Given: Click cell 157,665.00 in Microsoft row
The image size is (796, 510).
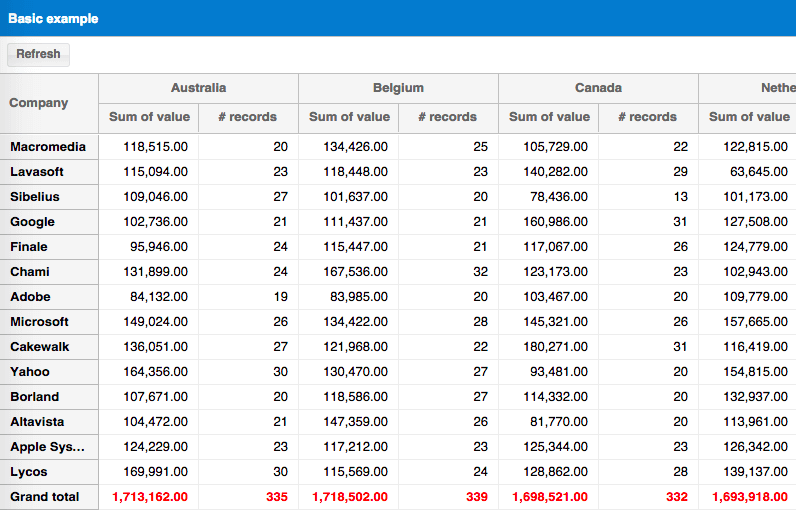Looking at the screenshot, I should click(x=748, y=322).
